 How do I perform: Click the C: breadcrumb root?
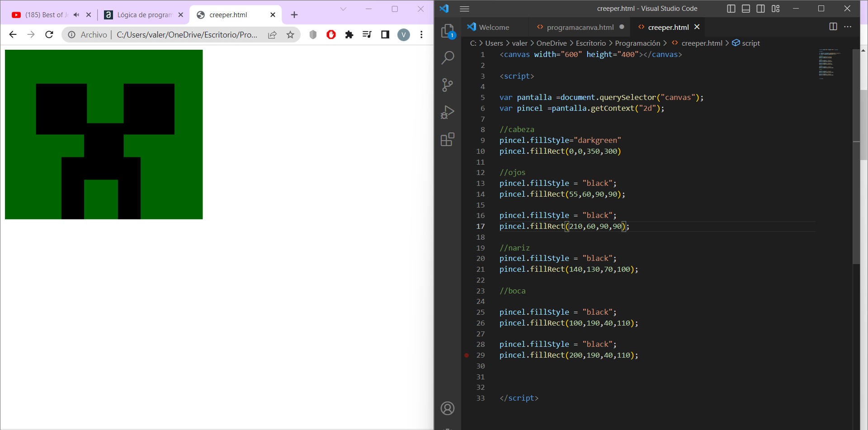pyautogui.click(x=473, y=43)
